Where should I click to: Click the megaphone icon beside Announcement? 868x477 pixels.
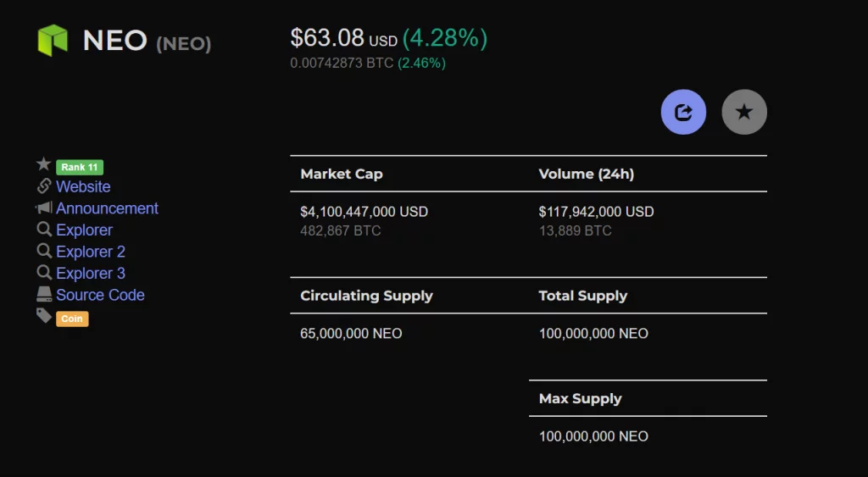coord(44,208)
